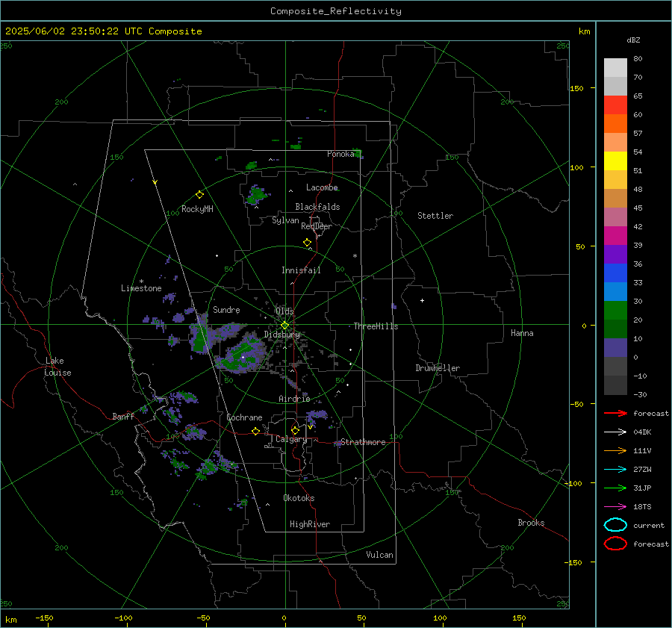The image size is (672, 628).
Task: Click the magenta 18TS arrow icon
Action: pyautogui.click(x=615, y=506)
